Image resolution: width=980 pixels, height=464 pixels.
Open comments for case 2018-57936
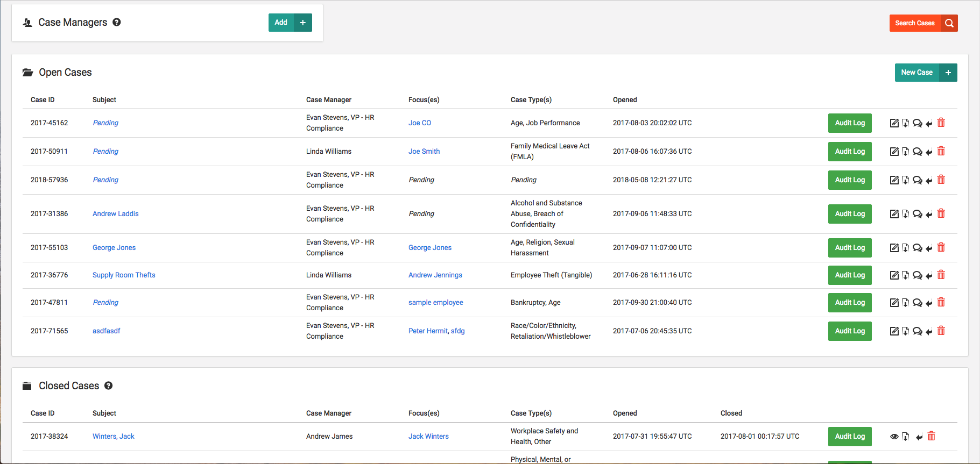tap(917, 180)
